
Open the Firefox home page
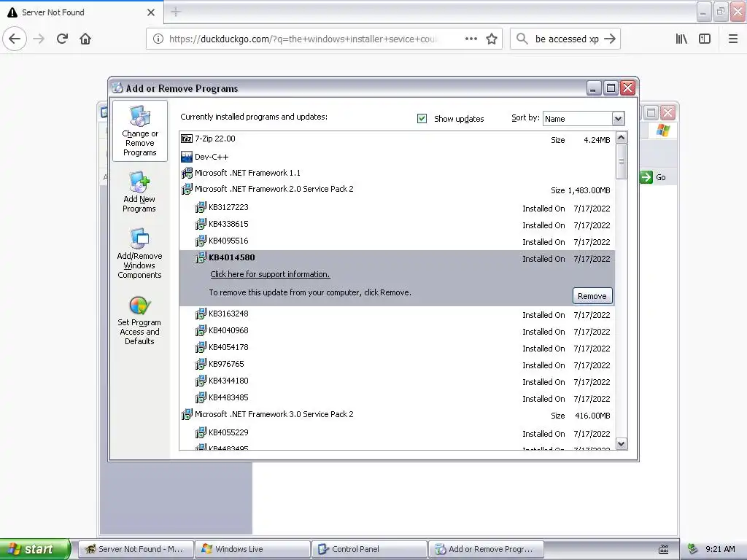[x=85, y=39]
